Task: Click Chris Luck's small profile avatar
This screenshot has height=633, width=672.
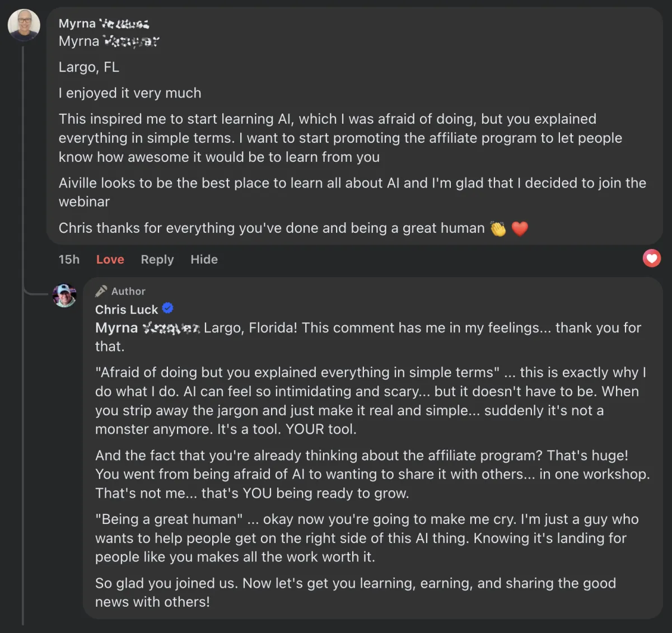Action: [x=64, y=296]
